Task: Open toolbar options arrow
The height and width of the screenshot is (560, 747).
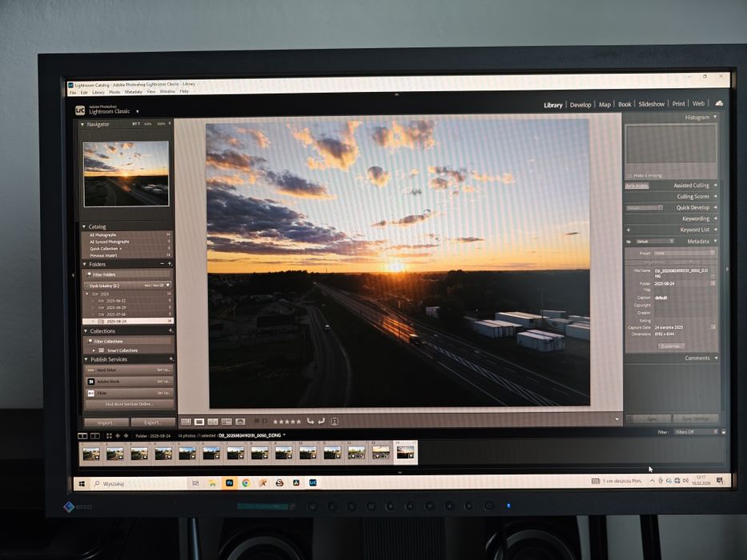Action: [617, 419]
